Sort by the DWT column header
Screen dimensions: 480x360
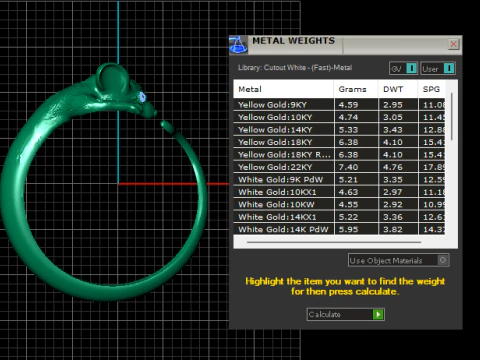tap(398, 89)
